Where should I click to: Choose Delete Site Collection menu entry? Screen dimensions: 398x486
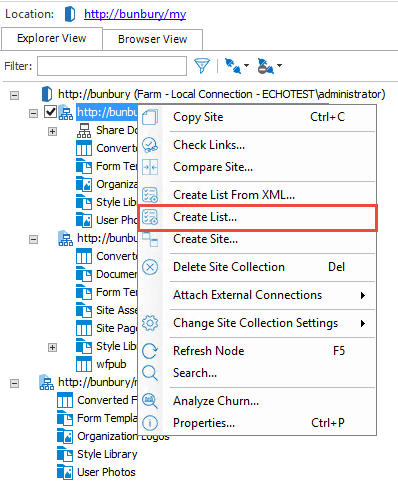(257, 267)
